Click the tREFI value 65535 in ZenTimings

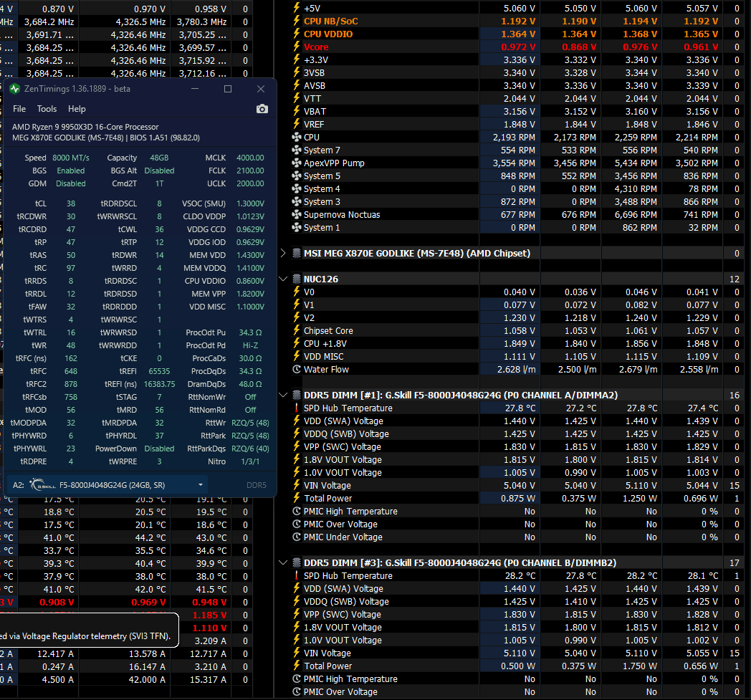click(160, 371)
